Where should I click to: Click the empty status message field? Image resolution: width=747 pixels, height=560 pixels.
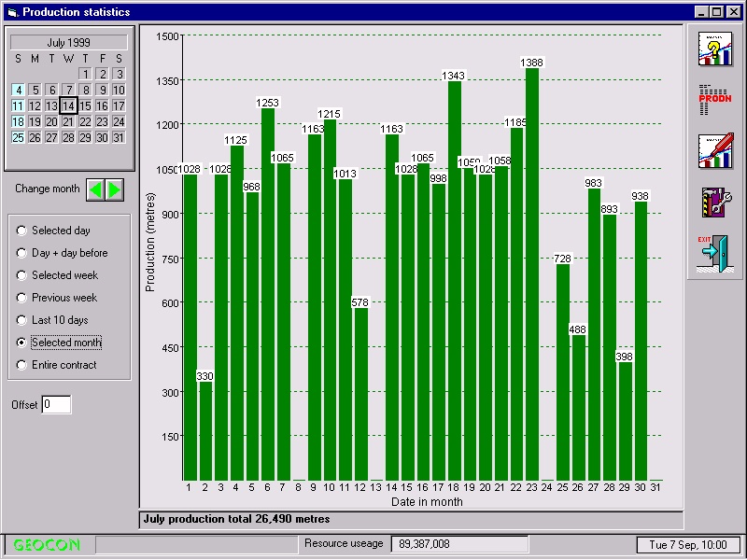[x=196, y=544]
